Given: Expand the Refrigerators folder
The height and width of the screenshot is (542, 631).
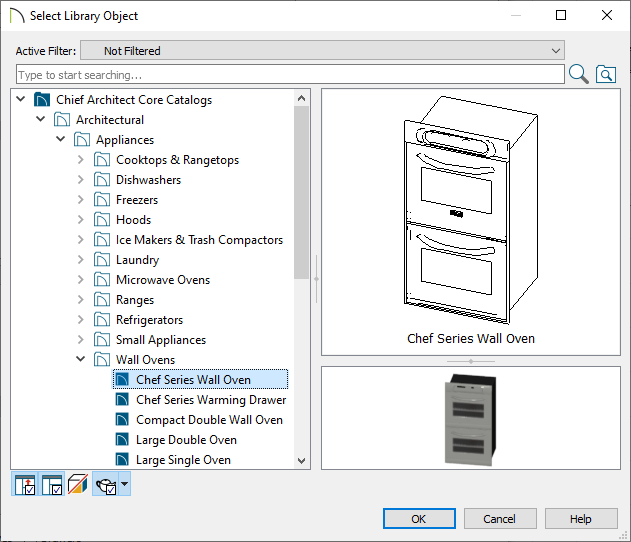Looking at the screenshot, I should click(80, 319).
